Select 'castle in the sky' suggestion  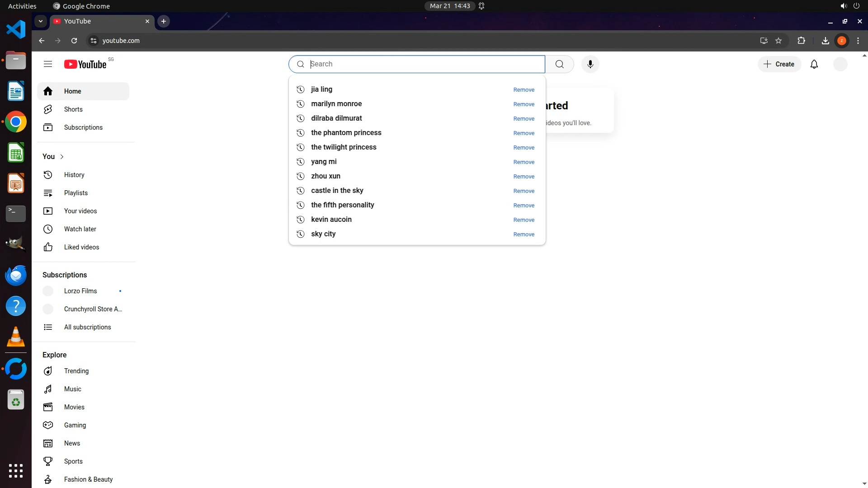point(337,191)
